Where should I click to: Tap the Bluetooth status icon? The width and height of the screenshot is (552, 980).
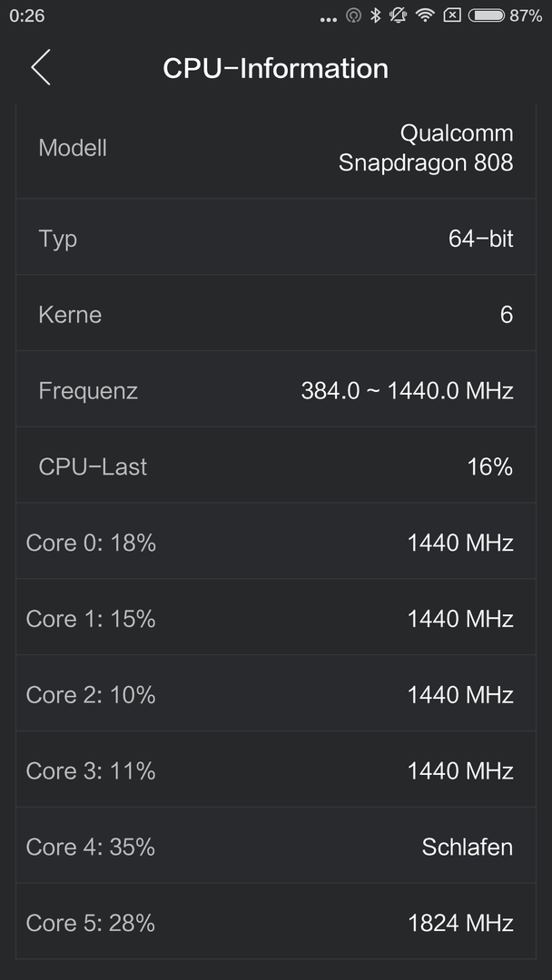pos(375,15)
